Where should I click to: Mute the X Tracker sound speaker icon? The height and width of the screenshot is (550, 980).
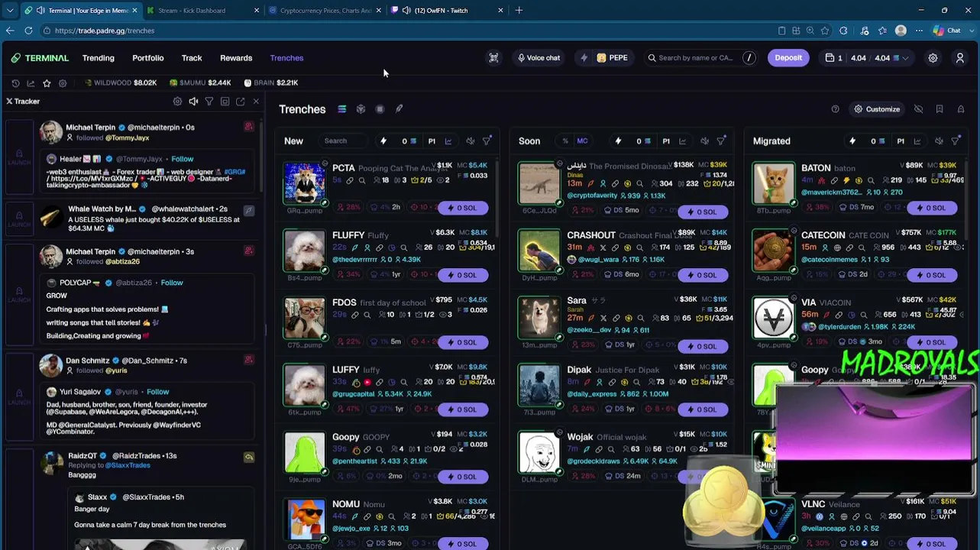tap(193, 102)
